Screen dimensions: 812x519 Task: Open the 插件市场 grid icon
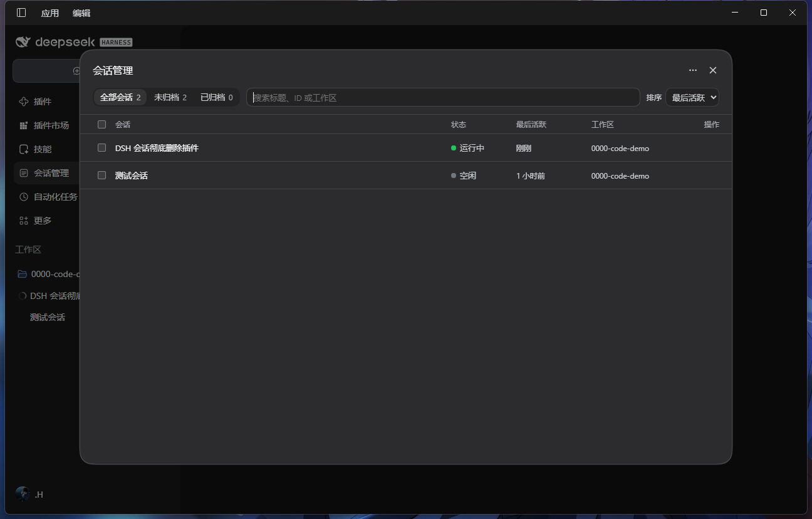24,125
